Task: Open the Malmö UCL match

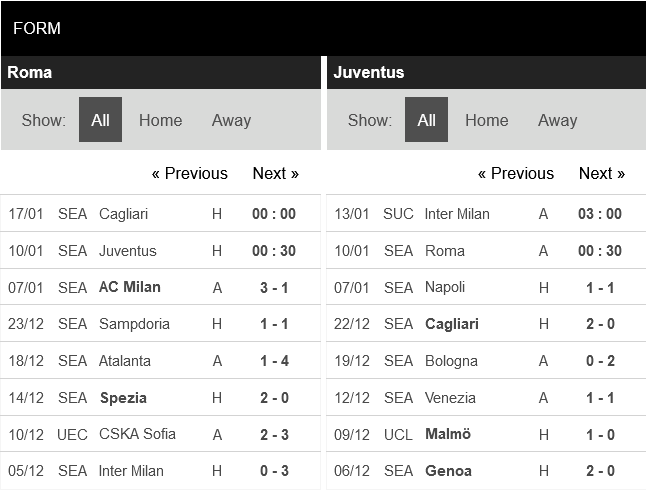Action: click(447, 434)
